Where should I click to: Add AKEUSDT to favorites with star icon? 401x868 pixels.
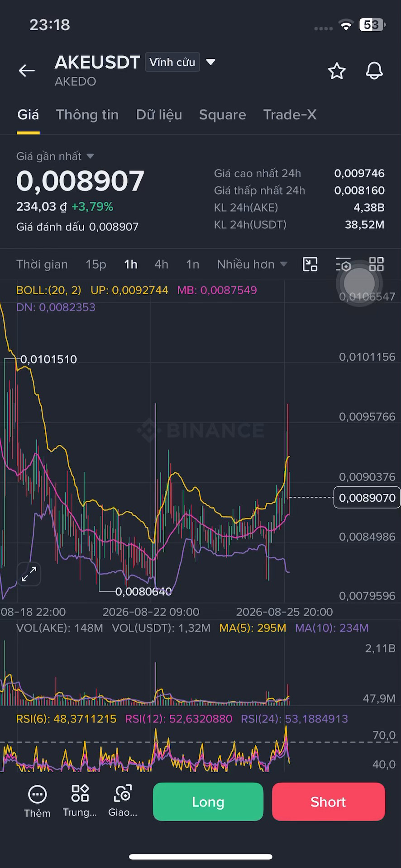click(x=337, y=71)
